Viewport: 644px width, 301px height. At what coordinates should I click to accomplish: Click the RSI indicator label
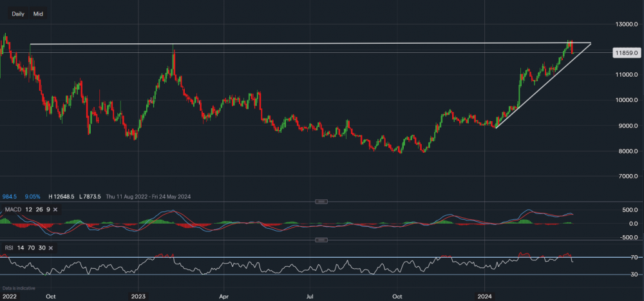coord(8,247)
